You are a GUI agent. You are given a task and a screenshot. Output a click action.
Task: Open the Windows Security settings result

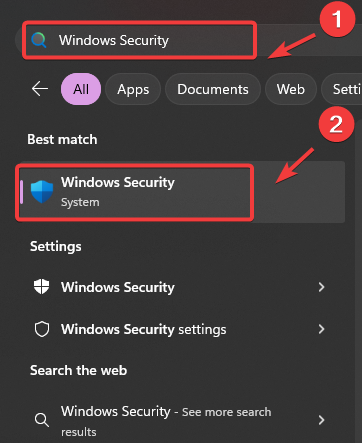click(181, 329)
